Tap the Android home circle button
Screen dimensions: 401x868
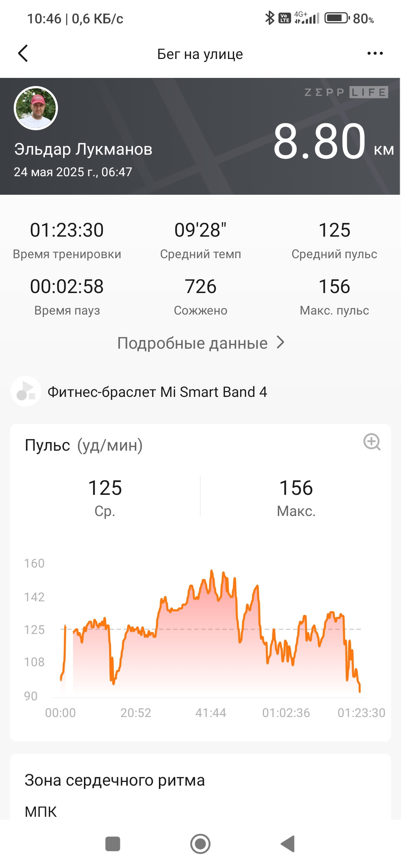pos(200,844)
